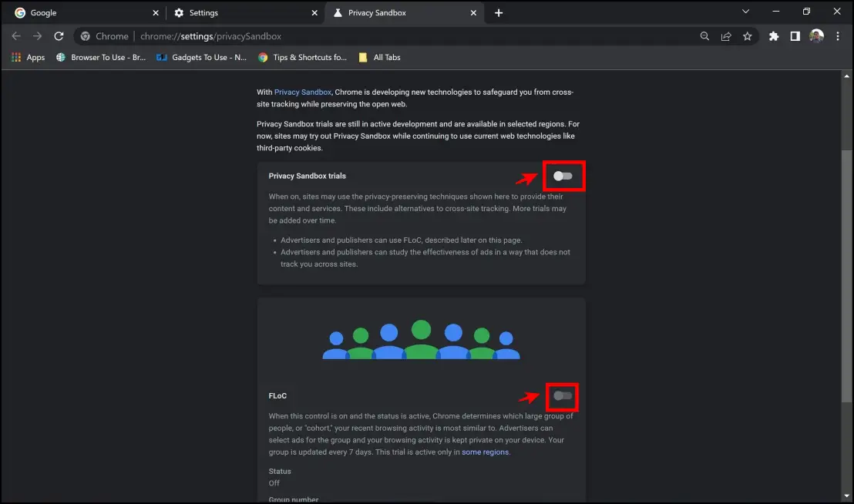The width and height of the screenshot is (854, 504).
Task: Select the Privacy Sandbox tab
Action: [404, 12]
